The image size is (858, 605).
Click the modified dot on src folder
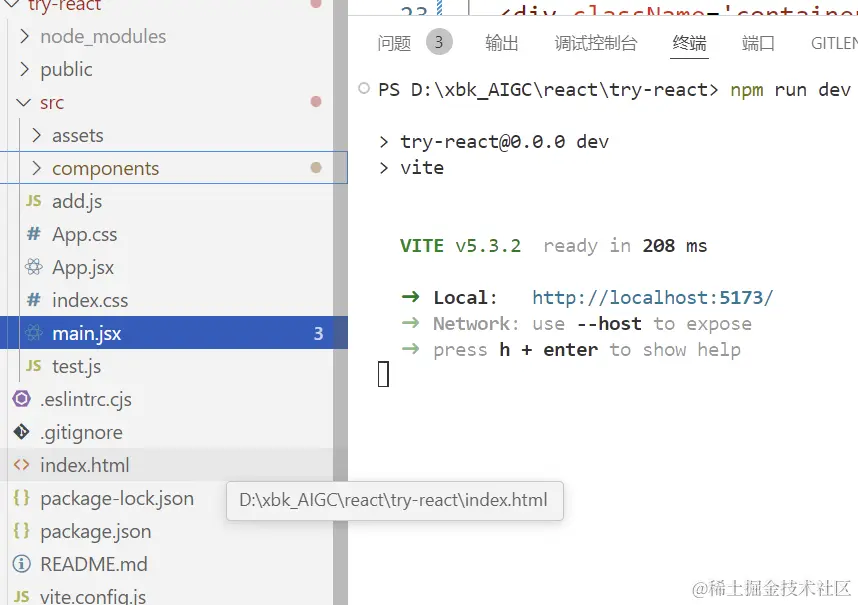[x=316, y=101]
